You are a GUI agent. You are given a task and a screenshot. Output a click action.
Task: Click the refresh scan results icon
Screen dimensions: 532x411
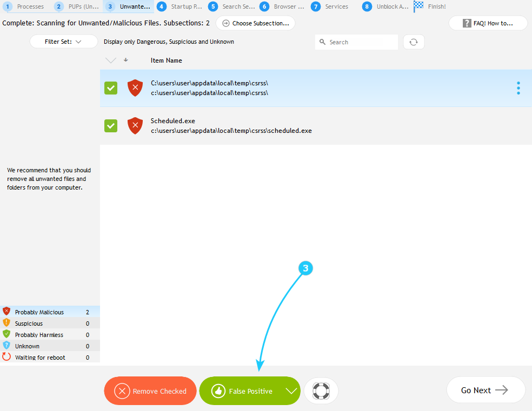coord(414,42)
